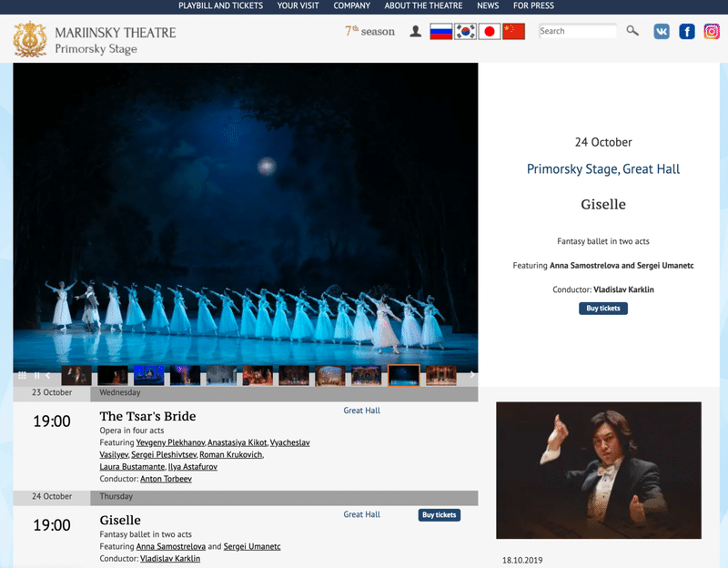Go to the previous slideshow thumbnails
This screenshot has height=568, width=728.
pos(48,375)
